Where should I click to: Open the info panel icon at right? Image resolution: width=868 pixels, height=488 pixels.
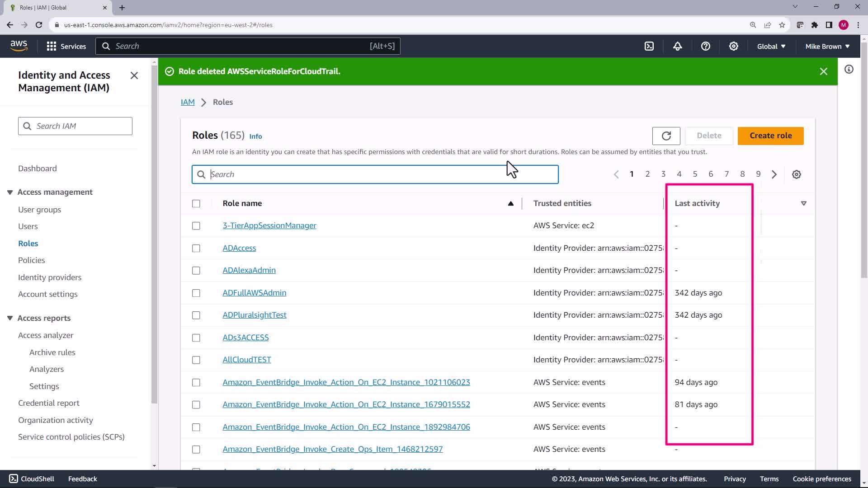pyautogui.click(x=849, y=69)
